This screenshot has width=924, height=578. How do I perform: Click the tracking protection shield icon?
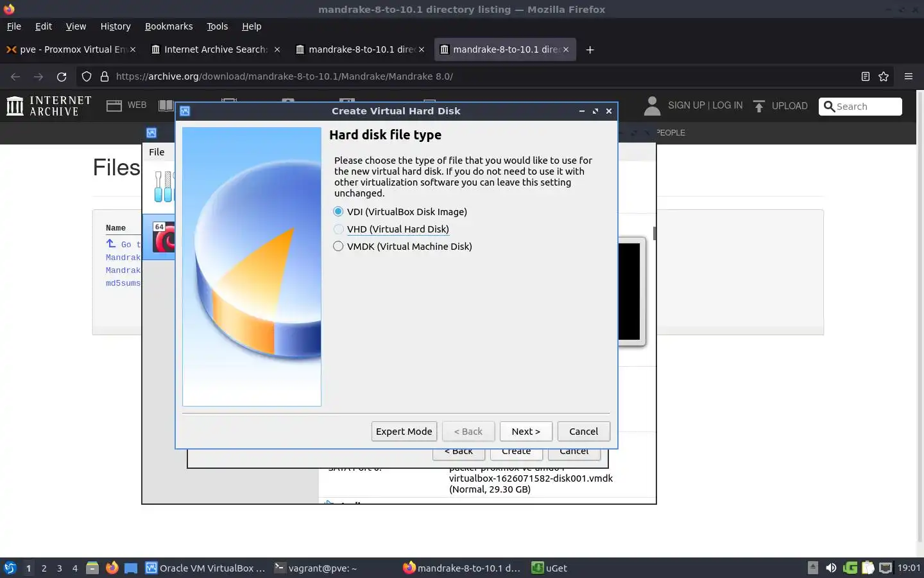point(87,76)
